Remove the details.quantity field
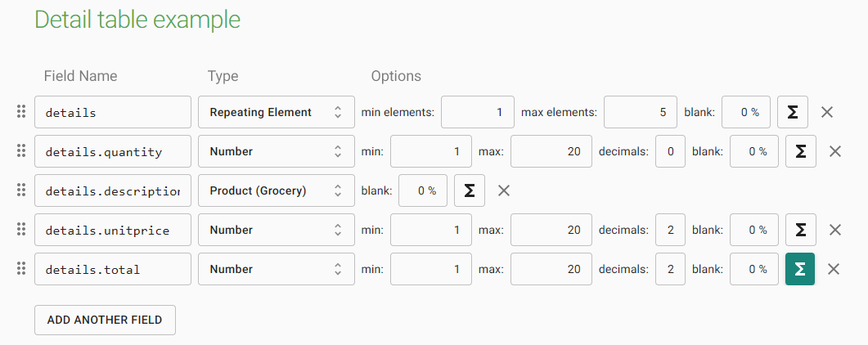This screenshot has height=345, width=868. pyautogui.click(x=835, y=151)
